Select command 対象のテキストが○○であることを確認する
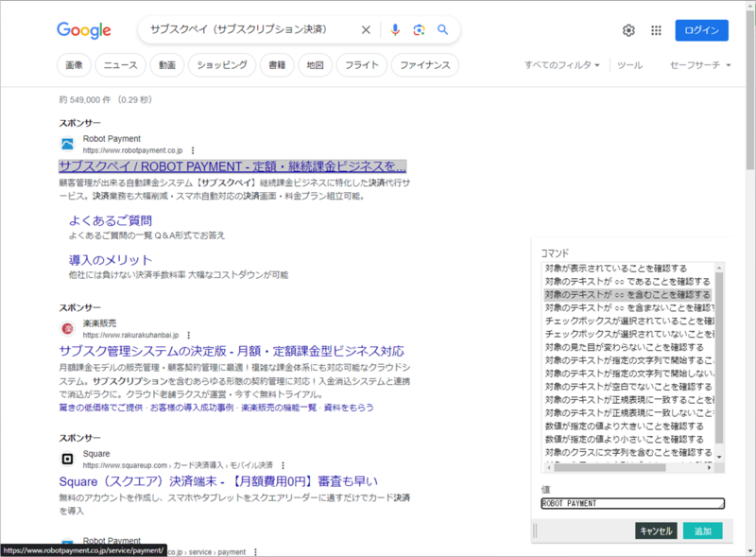Viewport: 756px width, 557px height. [x=627, y=282]
